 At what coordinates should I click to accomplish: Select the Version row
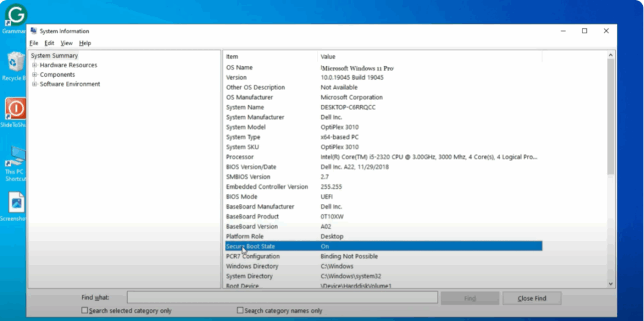click(x=383, y=77)
